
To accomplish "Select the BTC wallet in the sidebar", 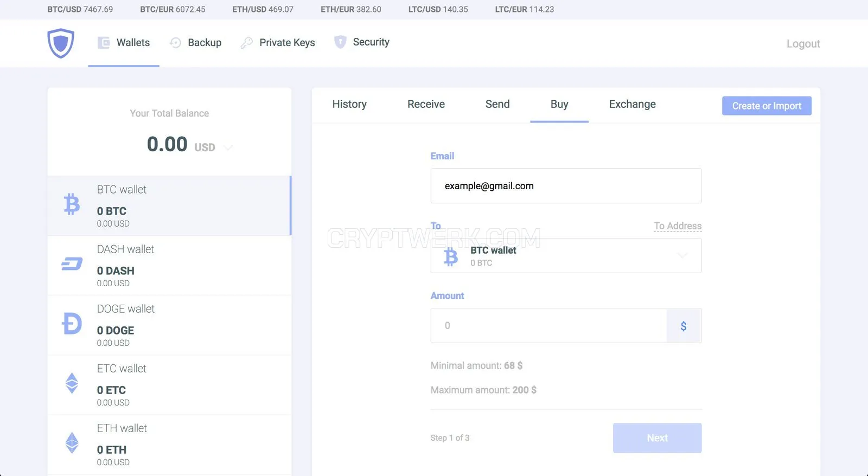I will click(169, 206).
